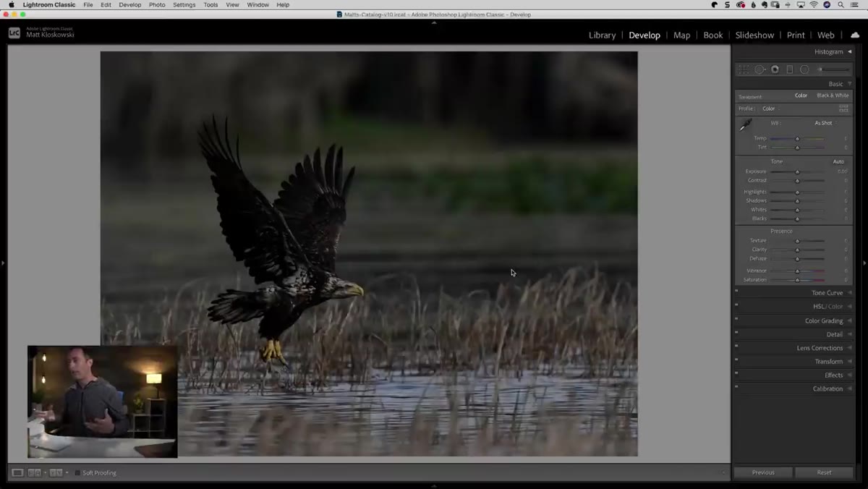Image resolution: width=868 pixels, height=489 pixels.
Task: Click the Vibrance slider handle
Action: (797, 271)
